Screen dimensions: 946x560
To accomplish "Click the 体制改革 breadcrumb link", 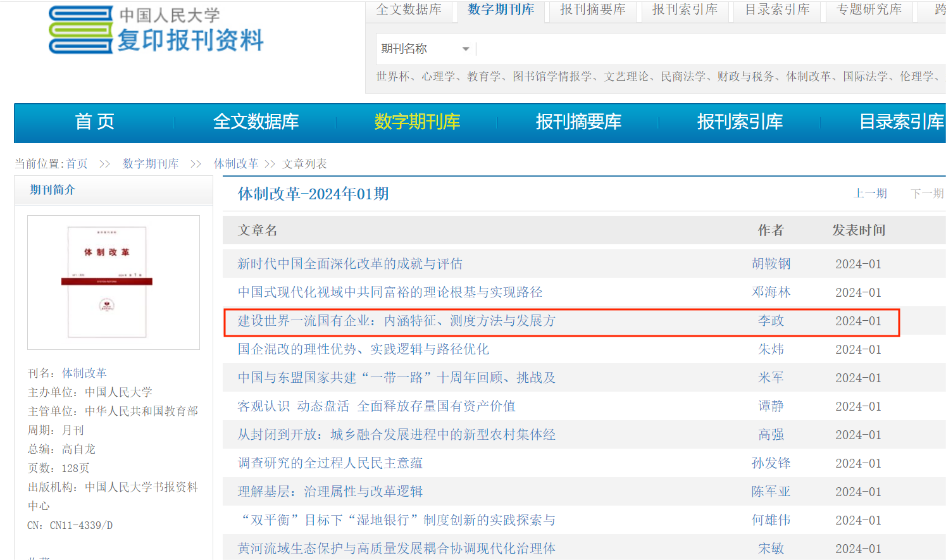I will coord(236,164).
